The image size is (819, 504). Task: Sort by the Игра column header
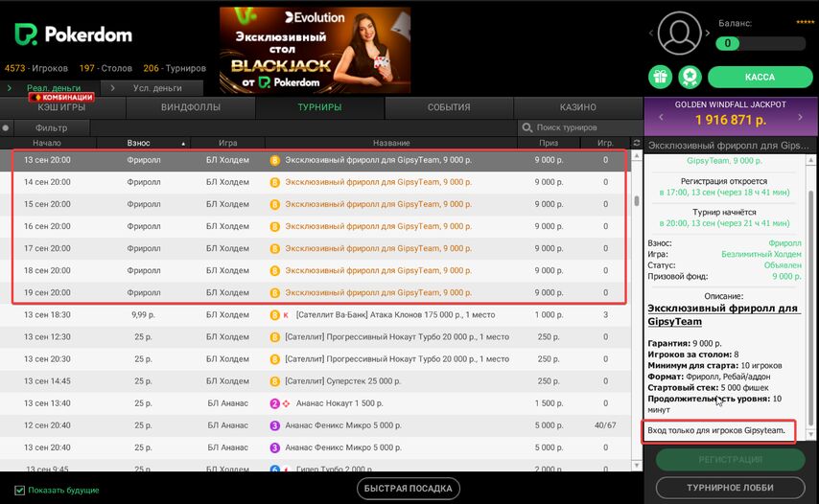coord(227,143)
